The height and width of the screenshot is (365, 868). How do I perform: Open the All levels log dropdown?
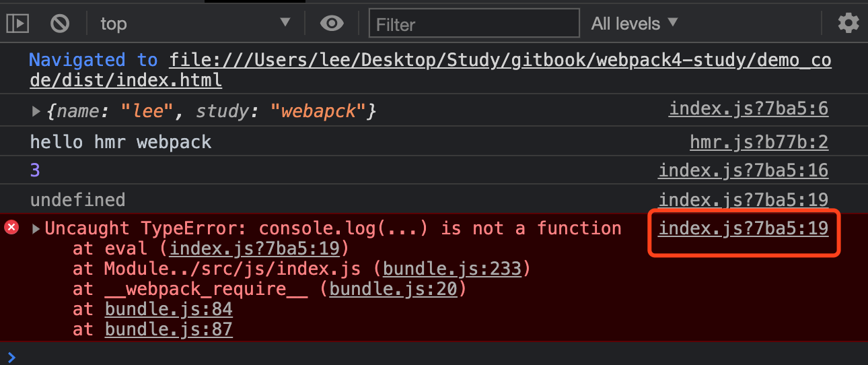pos(634,24)
